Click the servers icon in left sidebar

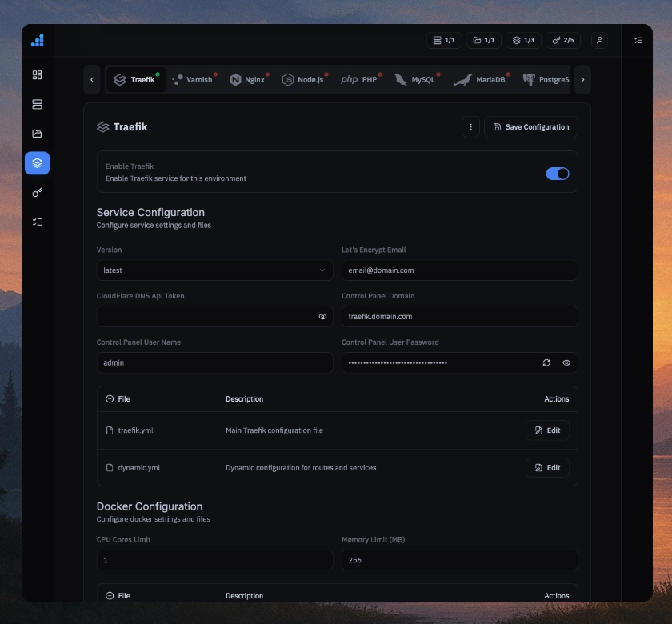pyautogui.click(x=37, y=105)
